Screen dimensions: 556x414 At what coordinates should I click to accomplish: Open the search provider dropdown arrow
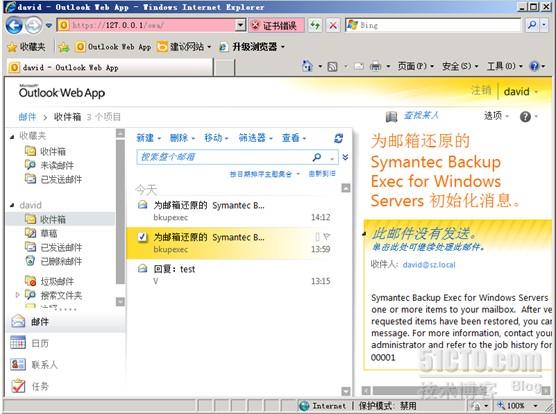click(x=545, y=25)
